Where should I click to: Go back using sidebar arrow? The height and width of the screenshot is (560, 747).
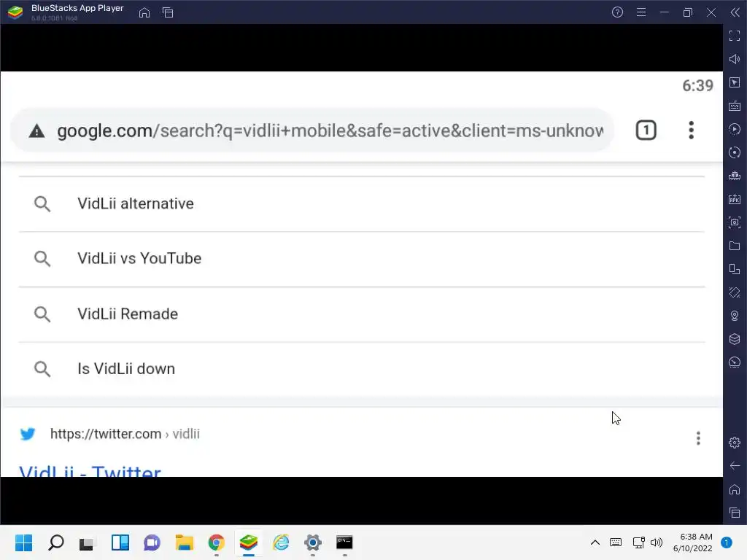pyautogui.click(x=735, y=466)
